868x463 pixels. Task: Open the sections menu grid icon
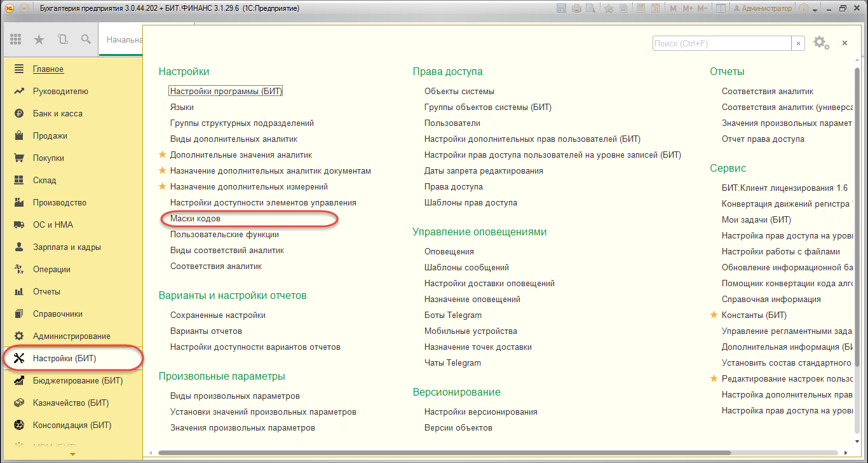17,39
